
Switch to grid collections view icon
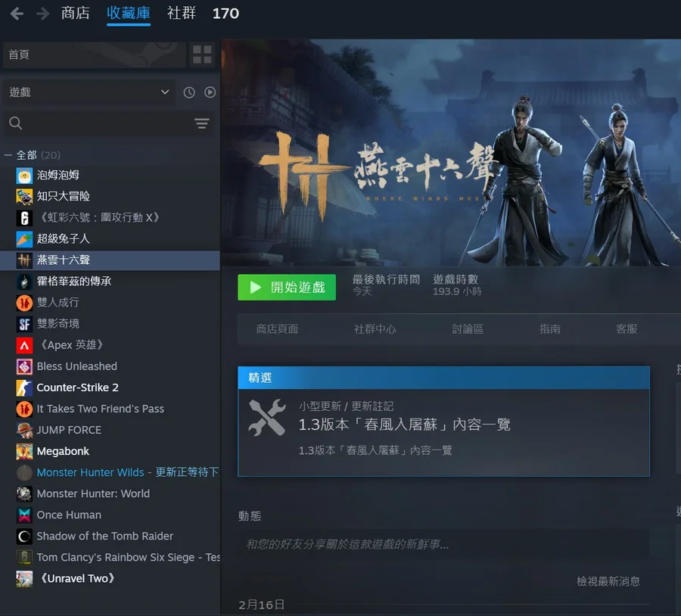click(x=202, y=54)
